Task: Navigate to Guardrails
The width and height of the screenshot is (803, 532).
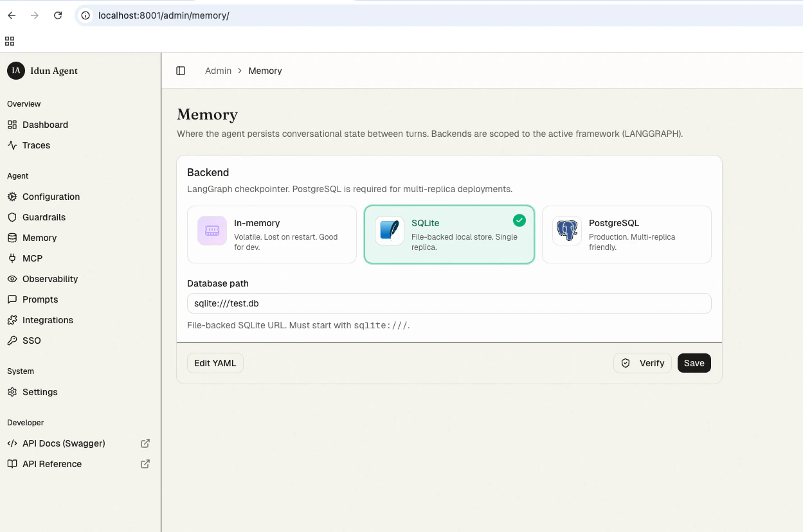Action: coord(44,217)
